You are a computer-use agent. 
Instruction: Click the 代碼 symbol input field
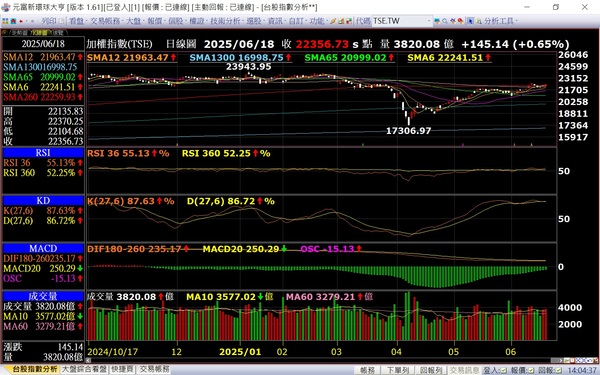399,21
